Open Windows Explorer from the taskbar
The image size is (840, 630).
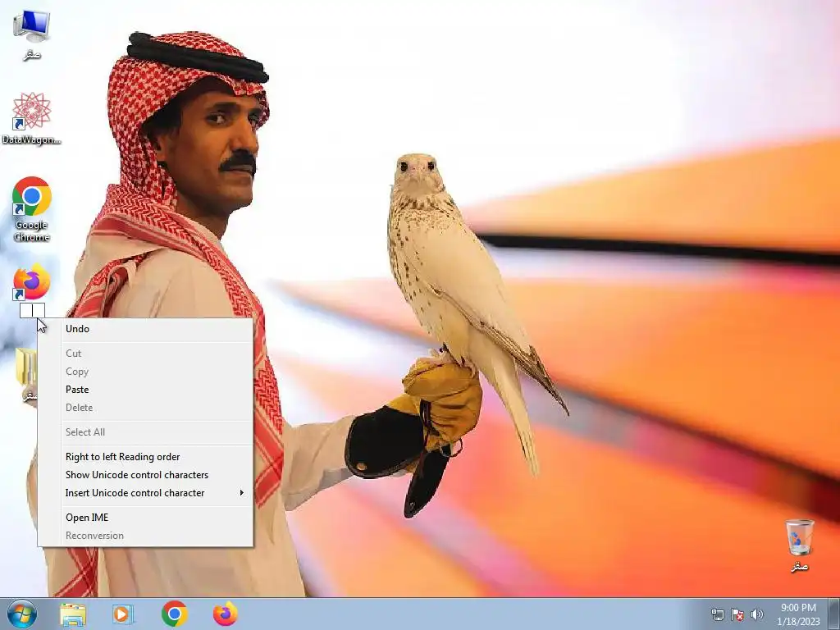point(73,614)
